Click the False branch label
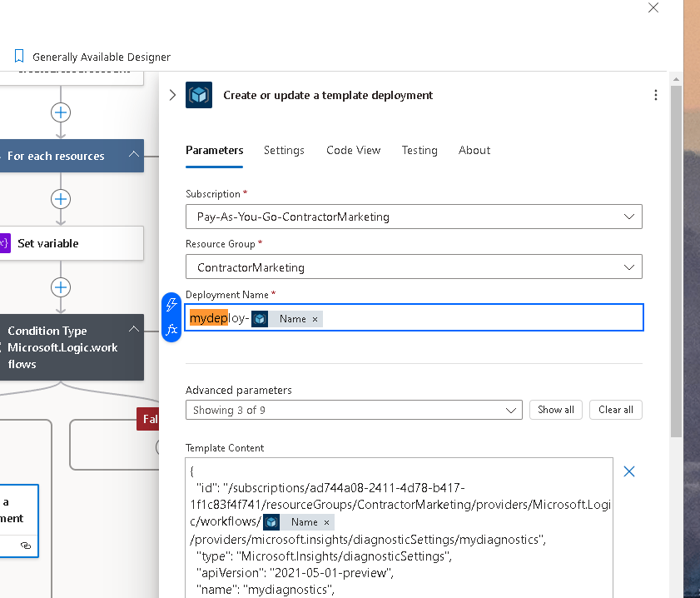This screenshot has height=598, width=700. pos(148,419)
